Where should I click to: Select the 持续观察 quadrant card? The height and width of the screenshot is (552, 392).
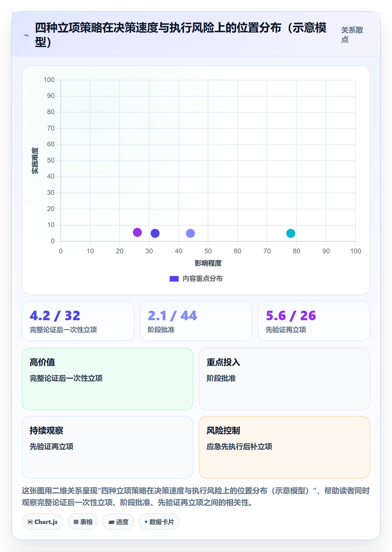pyautogui.click(x=108, y=447)
